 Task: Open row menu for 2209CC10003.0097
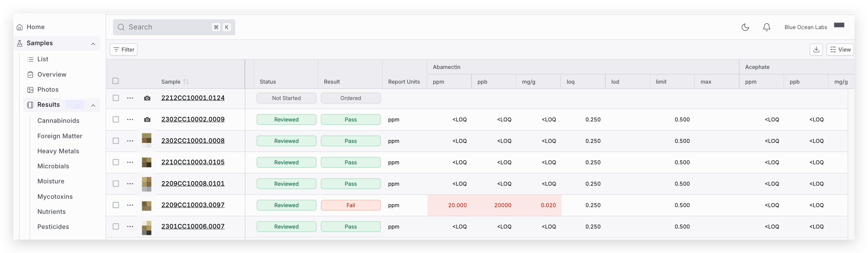130,205
